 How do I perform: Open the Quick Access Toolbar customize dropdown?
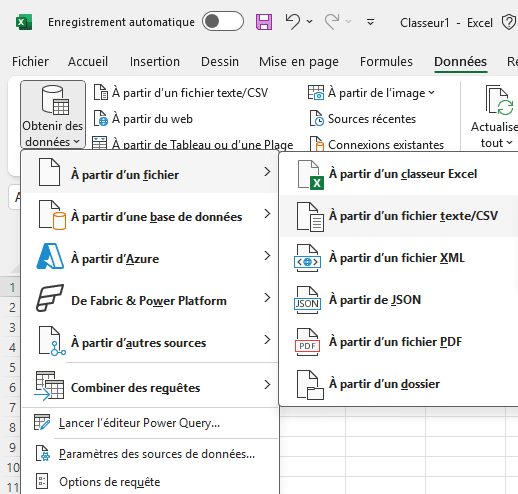[370, 22]
